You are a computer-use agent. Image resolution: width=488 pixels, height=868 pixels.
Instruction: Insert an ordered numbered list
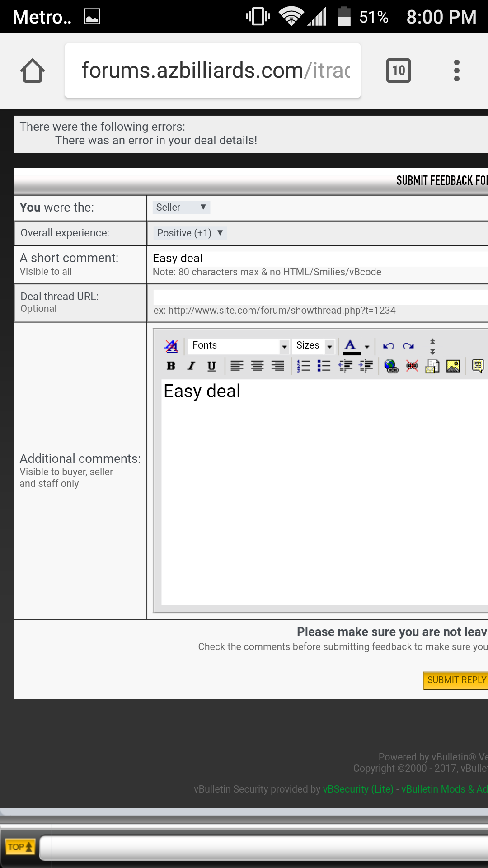click(303, 366)
